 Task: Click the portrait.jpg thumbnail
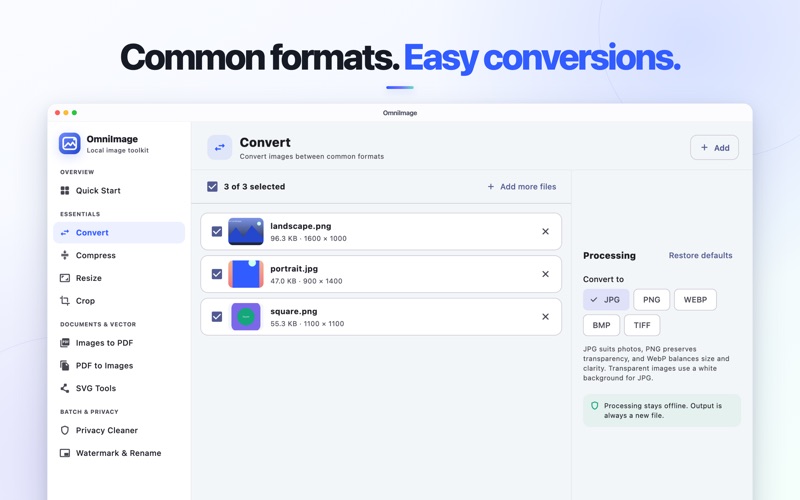(x=246, y=274)
